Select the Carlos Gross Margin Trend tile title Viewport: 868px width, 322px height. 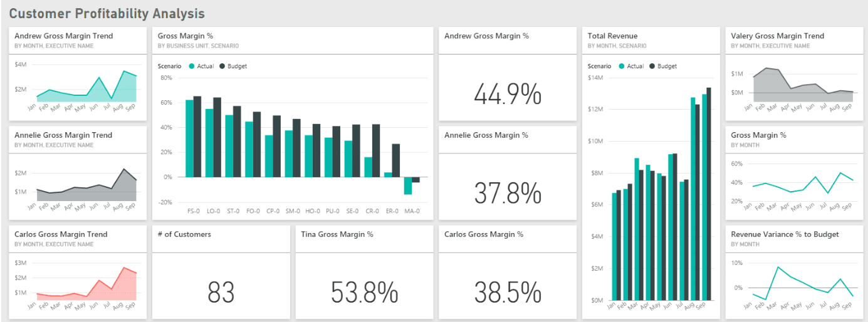coord(61,234)
